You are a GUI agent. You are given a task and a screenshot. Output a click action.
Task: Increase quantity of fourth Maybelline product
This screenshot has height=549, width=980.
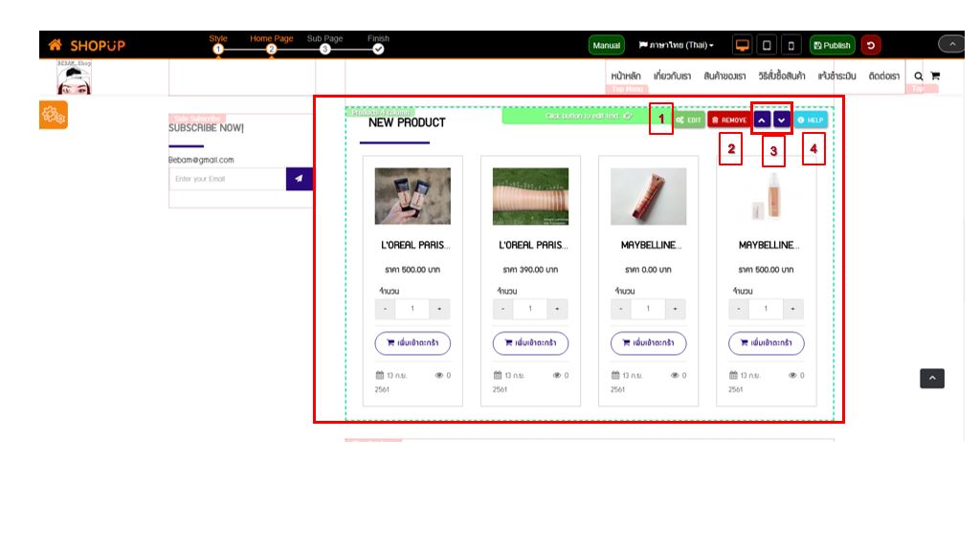pos(793,309)
